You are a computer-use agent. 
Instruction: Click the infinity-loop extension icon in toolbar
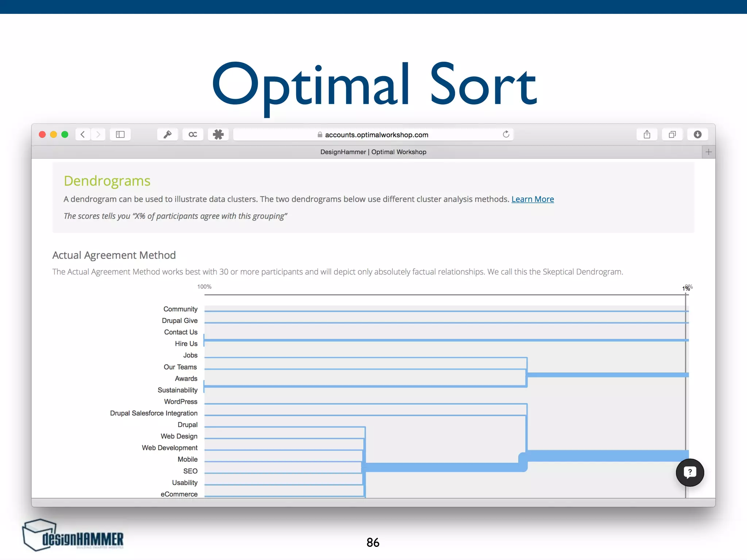pos(193,135)
